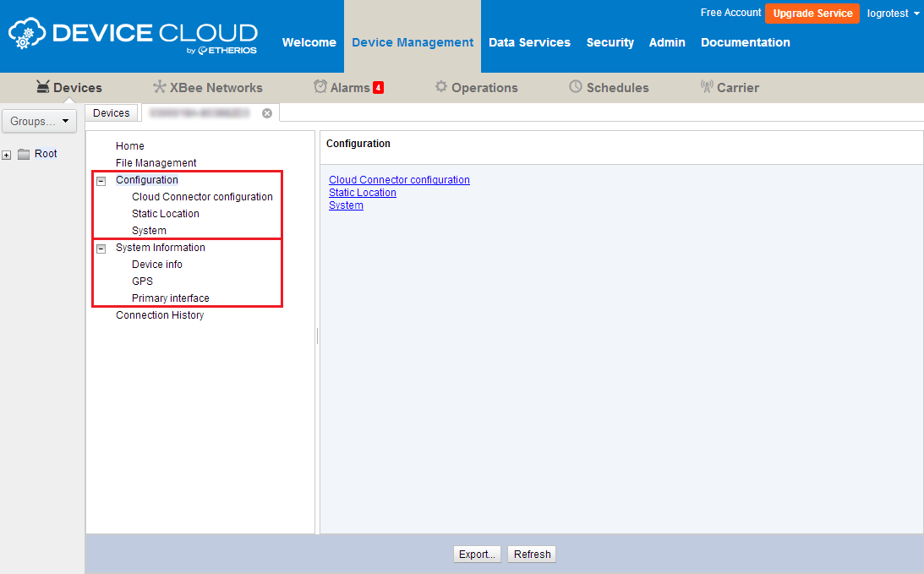Open the Data Services menu
The width and height of the screenshot is (924, 574).
click(x=529, y=42)
